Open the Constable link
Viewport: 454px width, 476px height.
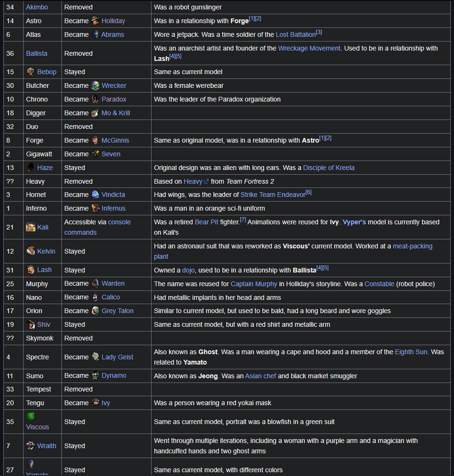(379, 284)
